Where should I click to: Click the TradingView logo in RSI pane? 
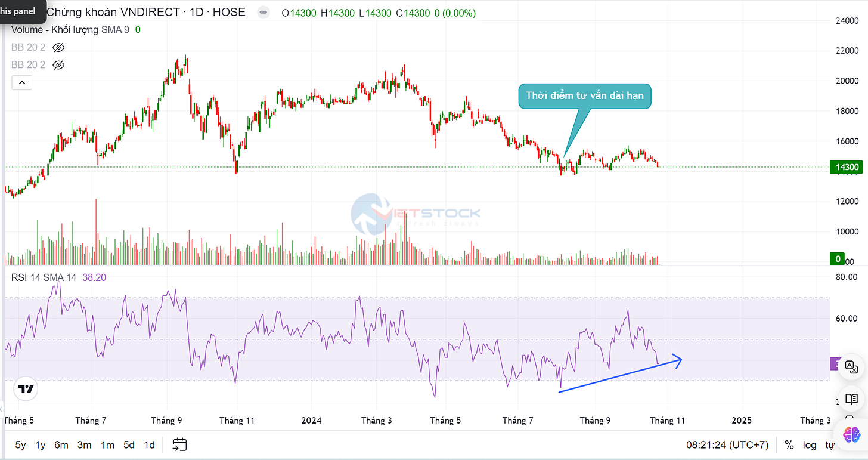(26, 389)
